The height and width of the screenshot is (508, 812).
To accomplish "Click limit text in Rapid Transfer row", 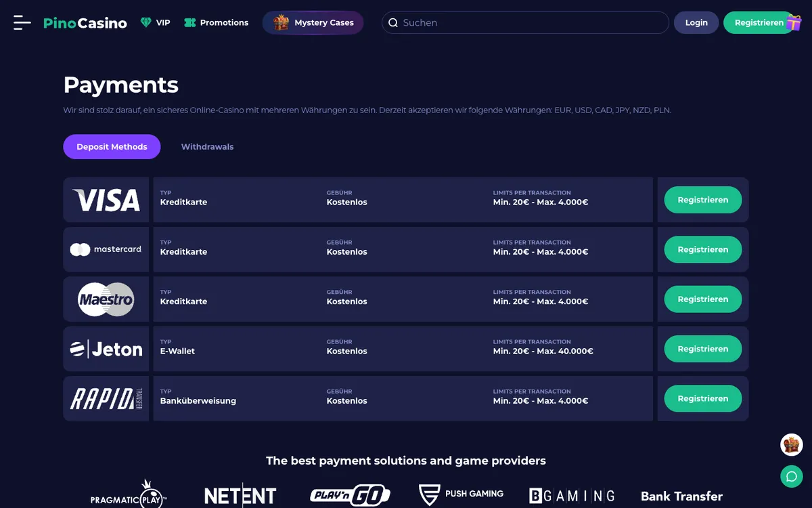I will [541, 400].
